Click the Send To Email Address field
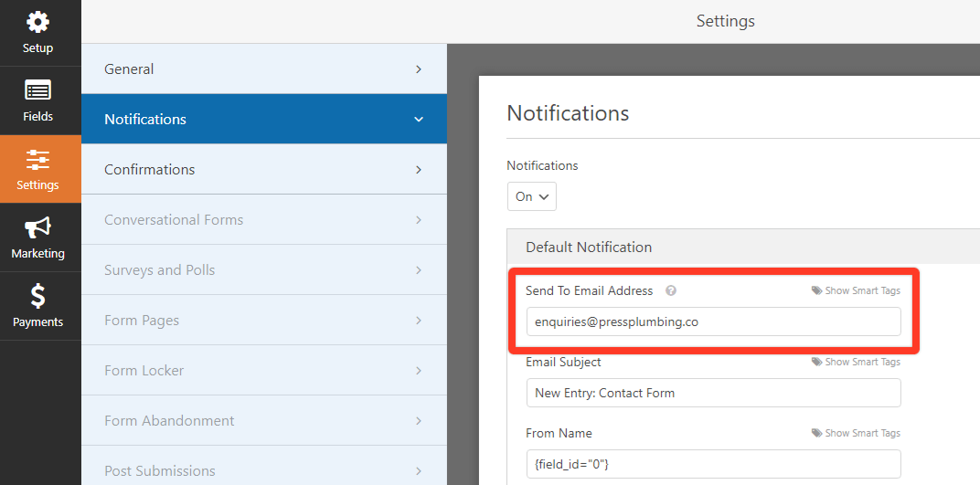The image size is (980, 485). pyautogui.click(x=714, y=322)
